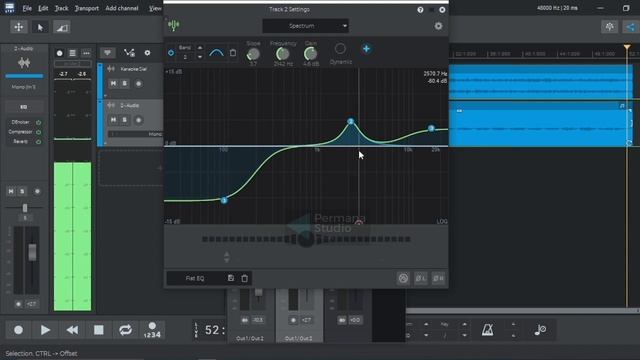The width and height of the screenshot is (640, 360).
Task: Open the Flat EQ preset dropdown
Action: tap(195, 278)
